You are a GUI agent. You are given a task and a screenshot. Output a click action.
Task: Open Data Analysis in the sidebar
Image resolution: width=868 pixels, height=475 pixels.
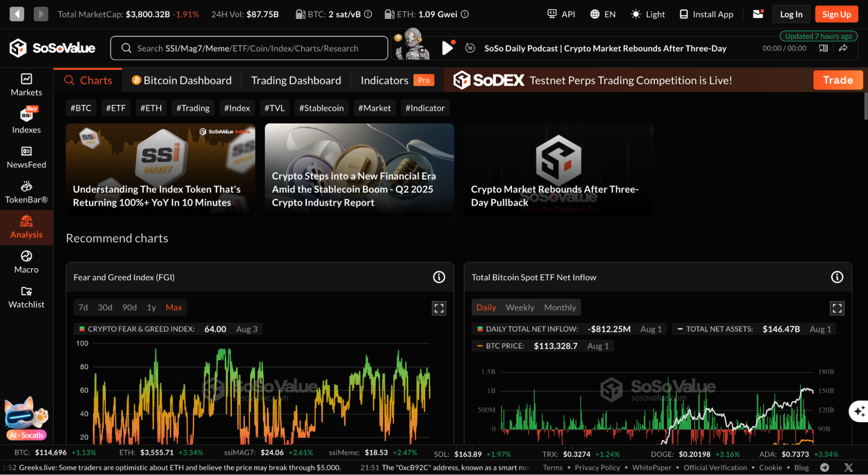tap(27, 227)
